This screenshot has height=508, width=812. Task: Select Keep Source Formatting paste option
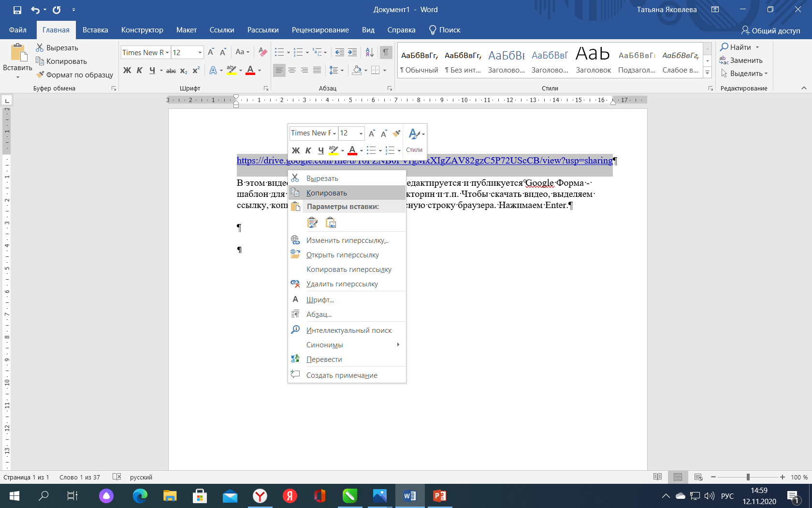pos(313,223)
